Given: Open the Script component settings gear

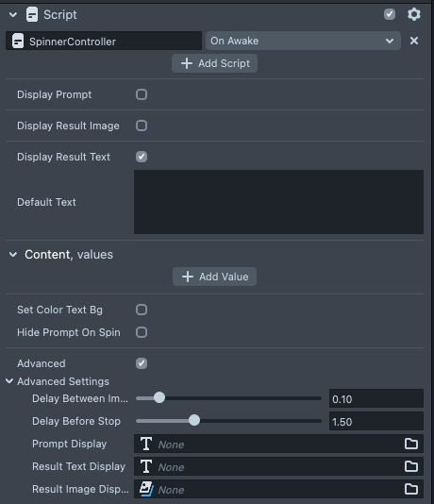Looking at the screenshot, I should [x=414, y=14].
